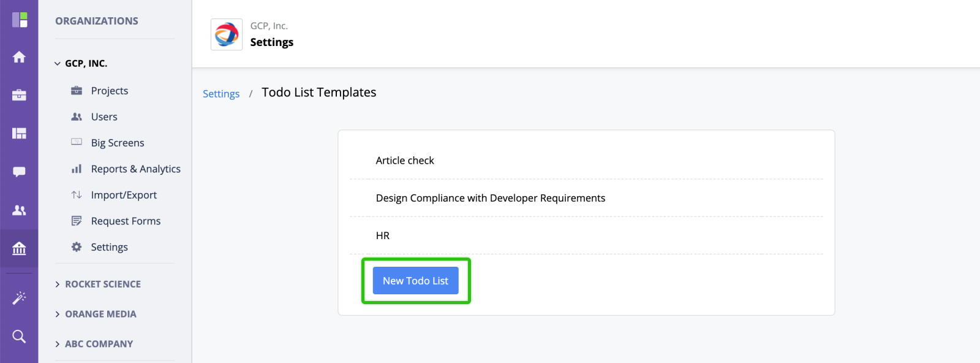This screenshot has height=363, width=980.
Task: Click the New Todo List button
Action: click(416, 281)
